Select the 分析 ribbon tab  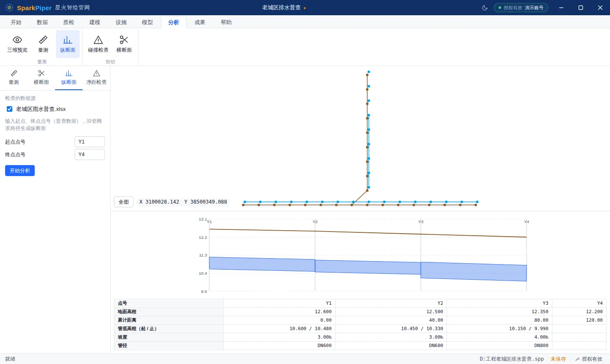pos(174,22)
